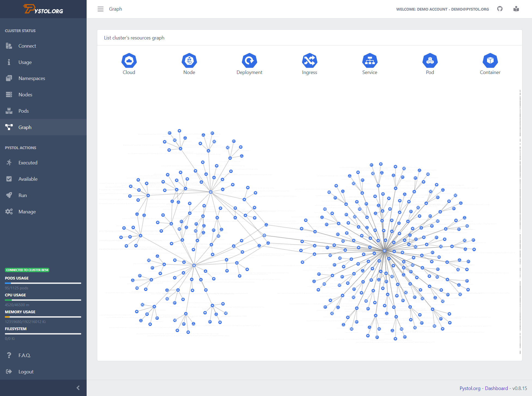The image size is (532, 396).
Task: Go to the Pods page
Action: [23, 111]
